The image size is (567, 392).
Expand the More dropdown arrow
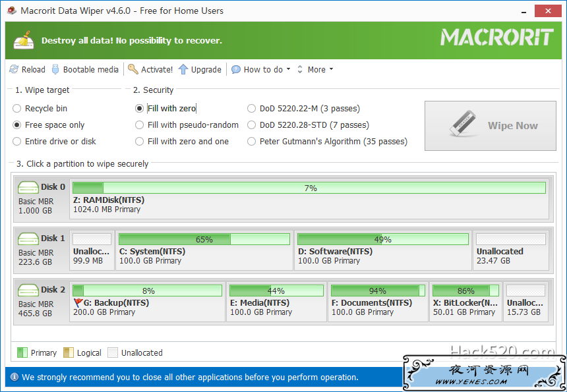(x=331, y=69)
